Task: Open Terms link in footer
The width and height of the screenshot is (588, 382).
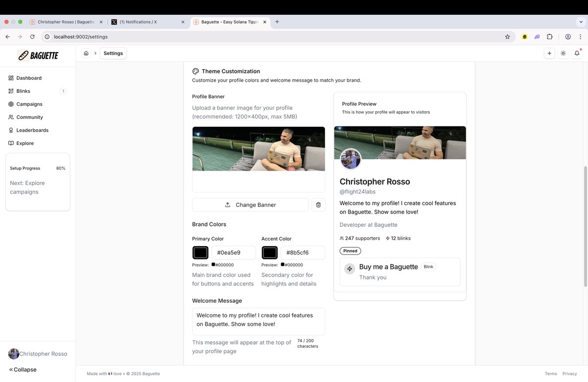Action: pyautogui.click(x=551, y=374)
